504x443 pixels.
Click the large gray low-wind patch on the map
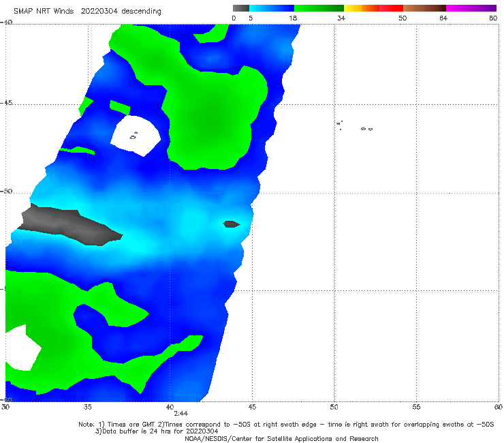[x=69, y=224]
